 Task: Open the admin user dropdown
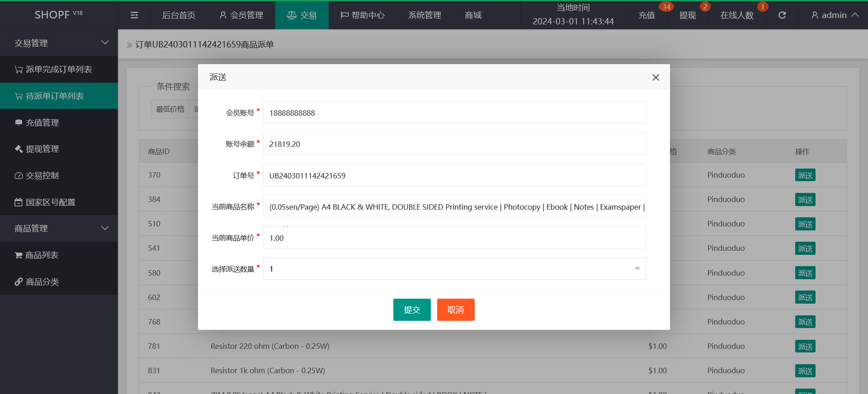pyautogui.click(x=834, y=15)
